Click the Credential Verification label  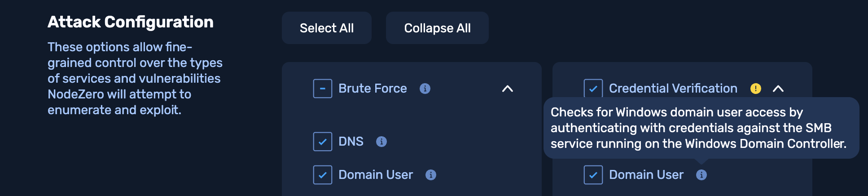point(673,89)
